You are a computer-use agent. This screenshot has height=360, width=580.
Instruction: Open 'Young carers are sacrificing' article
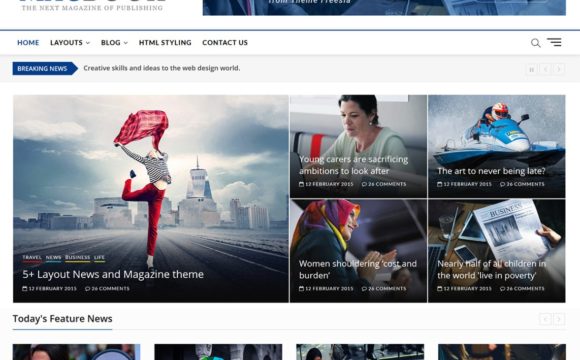pyautogui.click(x=353, y=165)
